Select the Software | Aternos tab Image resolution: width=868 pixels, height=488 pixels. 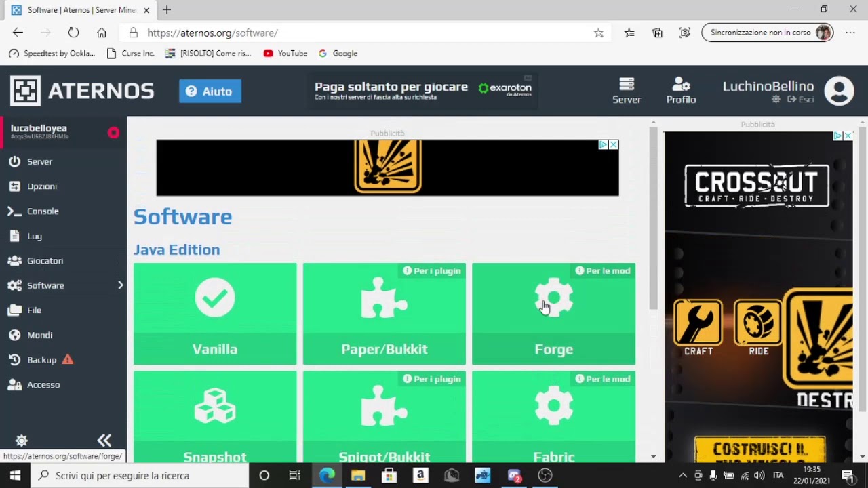click(80, 10)
